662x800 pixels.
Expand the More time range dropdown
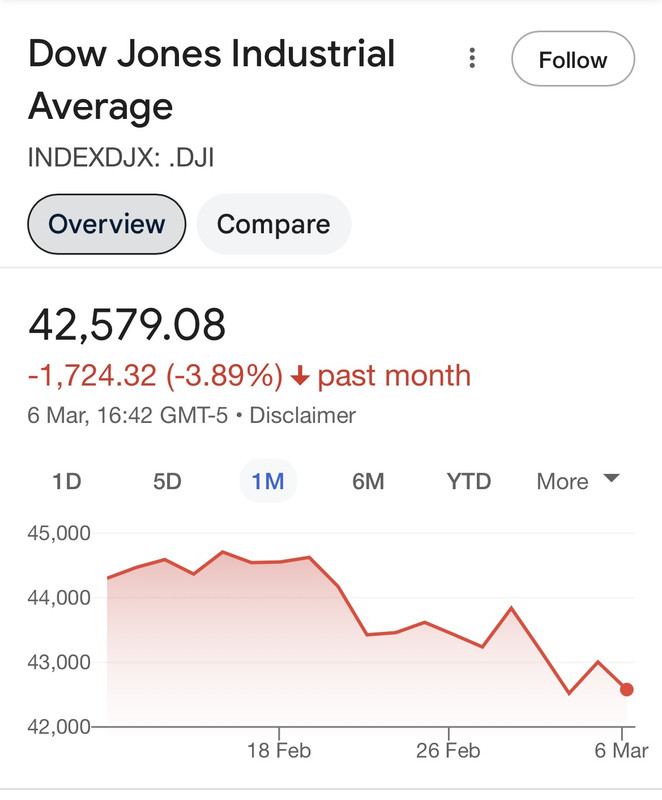(x=578, y=481)
